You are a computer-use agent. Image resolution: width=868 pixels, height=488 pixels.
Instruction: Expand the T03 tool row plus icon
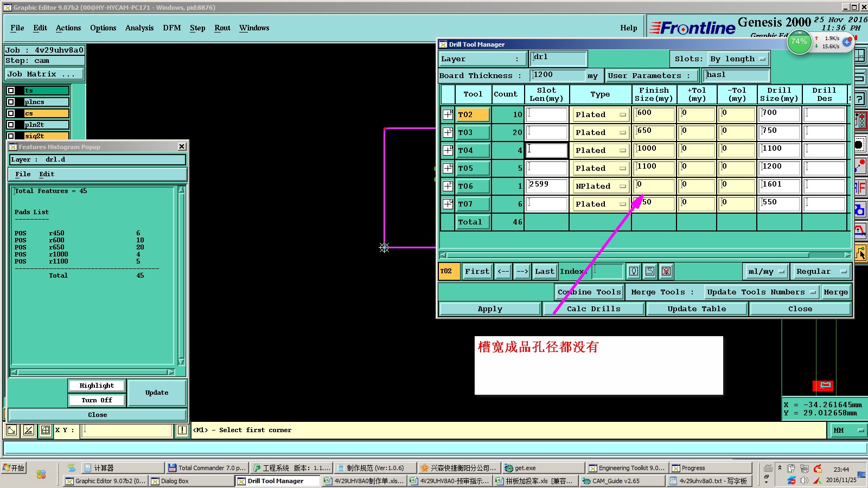[x=448, y=132]
